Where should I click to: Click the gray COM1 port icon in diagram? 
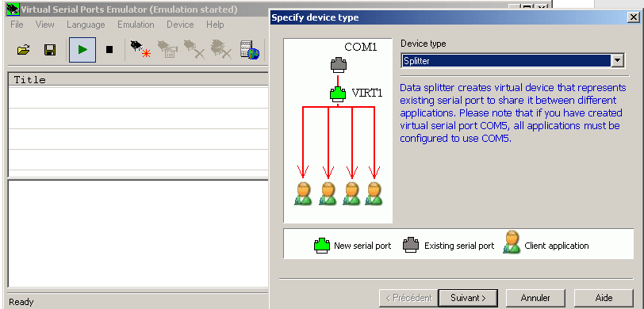click(x=339, y=64)
